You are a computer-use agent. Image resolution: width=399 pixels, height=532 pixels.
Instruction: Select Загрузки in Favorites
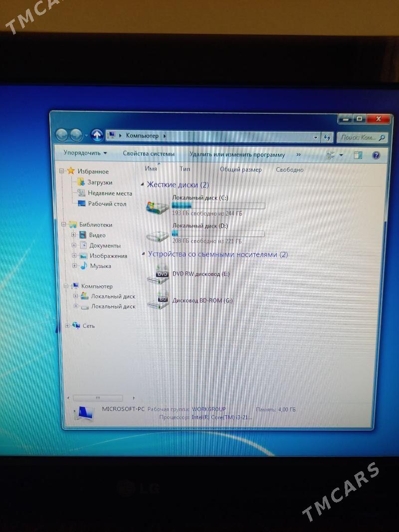coord(100,183)
